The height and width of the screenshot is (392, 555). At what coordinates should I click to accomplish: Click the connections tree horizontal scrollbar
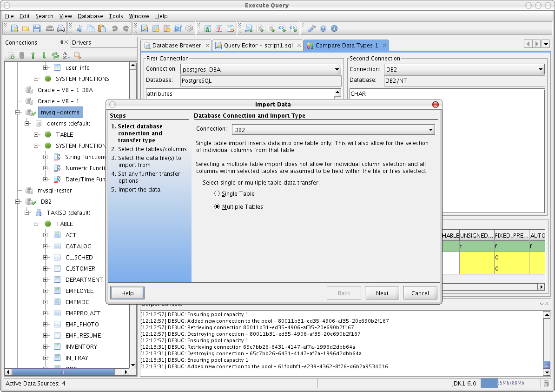coord(63,372)
